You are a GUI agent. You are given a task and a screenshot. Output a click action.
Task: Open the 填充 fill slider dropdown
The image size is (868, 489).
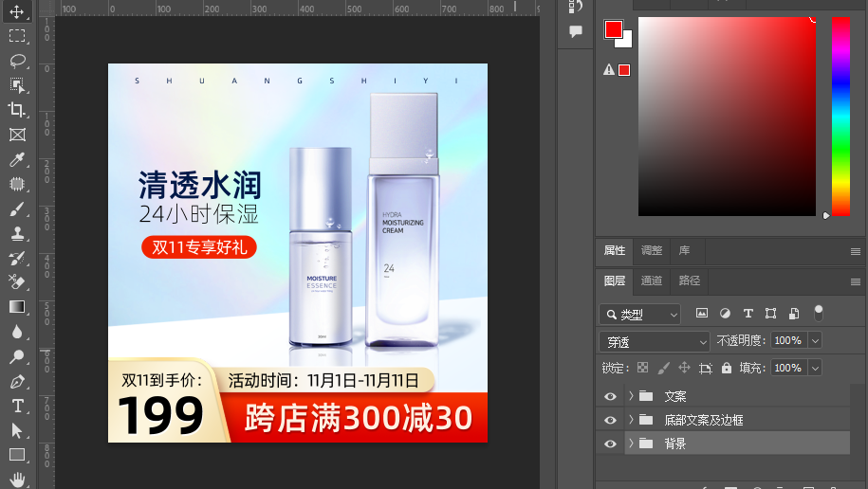click(x=815, y=368)
